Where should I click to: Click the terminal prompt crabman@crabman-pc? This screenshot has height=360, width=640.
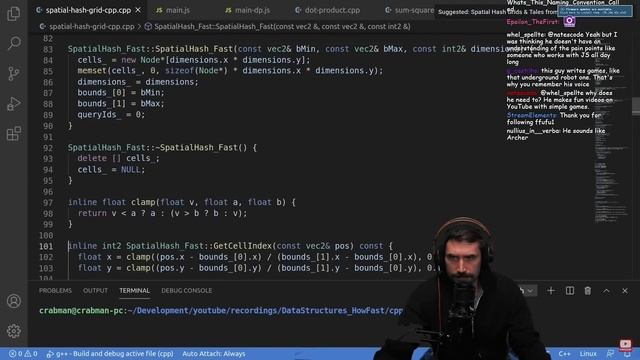[82, 311]
